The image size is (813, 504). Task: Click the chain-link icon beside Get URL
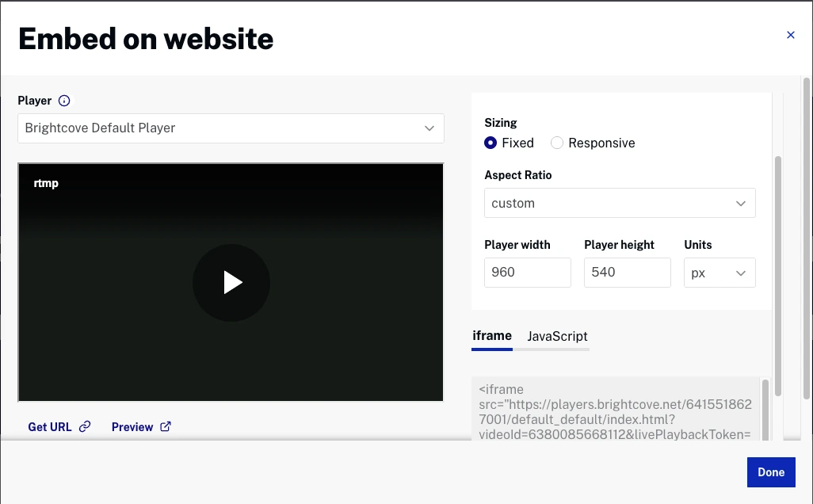coord(85,426)
